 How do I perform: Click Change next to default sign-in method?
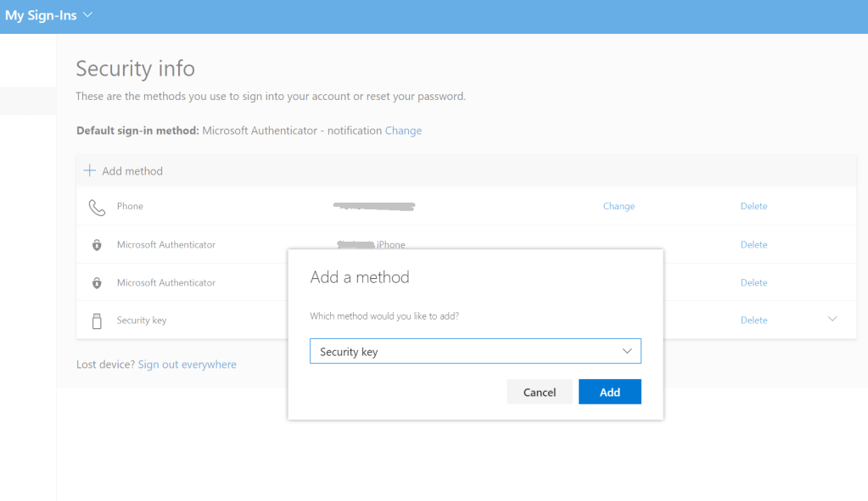(403, 131)
